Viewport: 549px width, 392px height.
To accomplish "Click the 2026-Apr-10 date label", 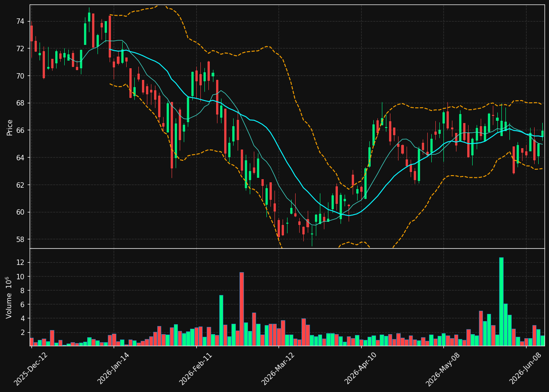I will pos(361,369).
